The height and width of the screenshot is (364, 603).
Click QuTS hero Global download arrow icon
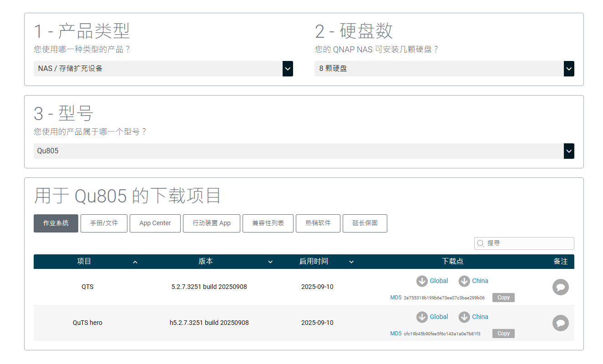click(422, 317)
